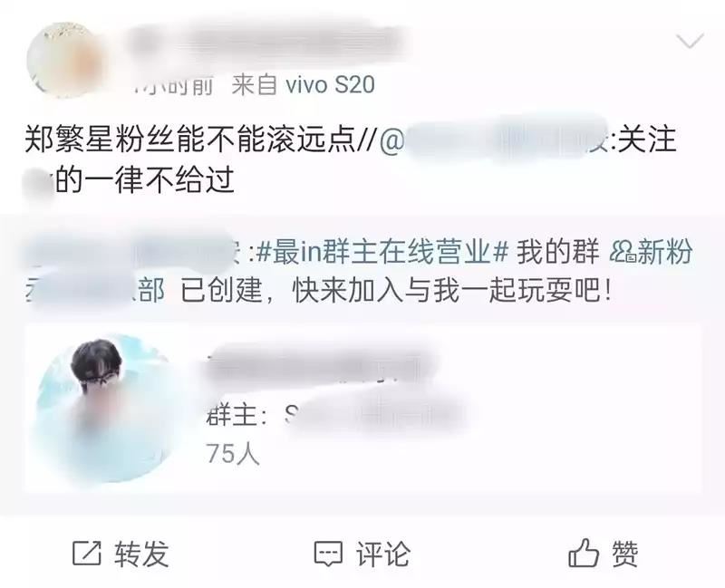Open the poster's blurred username at top
This screenshot has height=588, width=725.
tap(268, 44)
